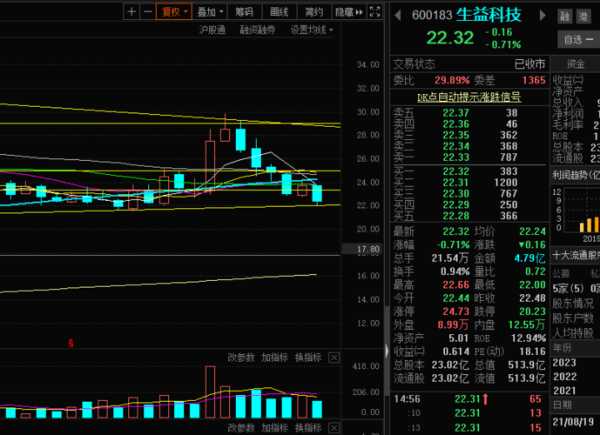Click the 最高 value 22.66
600x435 pixels.
(x=456, y=285)
